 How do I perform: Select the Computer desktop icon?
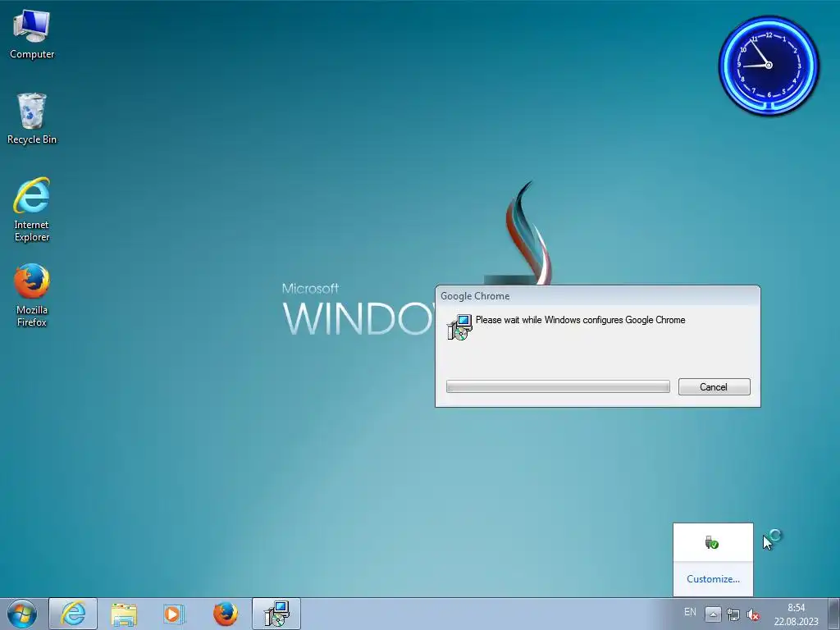[32, 34]
